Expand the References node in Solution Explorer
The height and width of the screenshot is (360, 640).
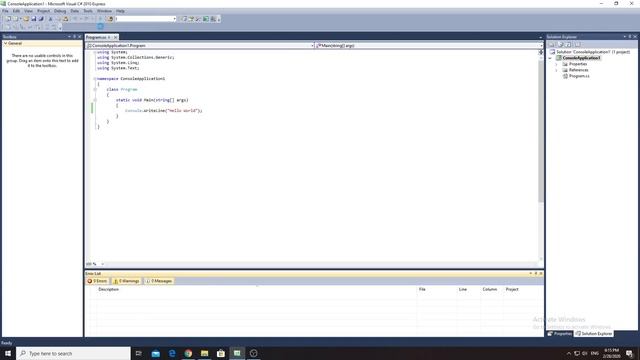[x=556, y=70]
